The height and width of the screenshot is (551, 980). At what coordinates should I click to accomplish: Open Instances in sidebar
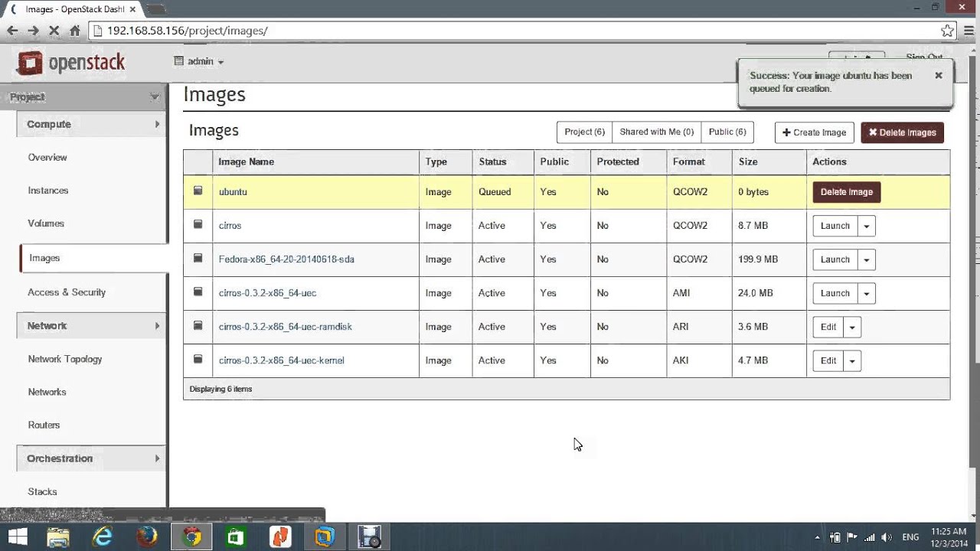point(48,191)
